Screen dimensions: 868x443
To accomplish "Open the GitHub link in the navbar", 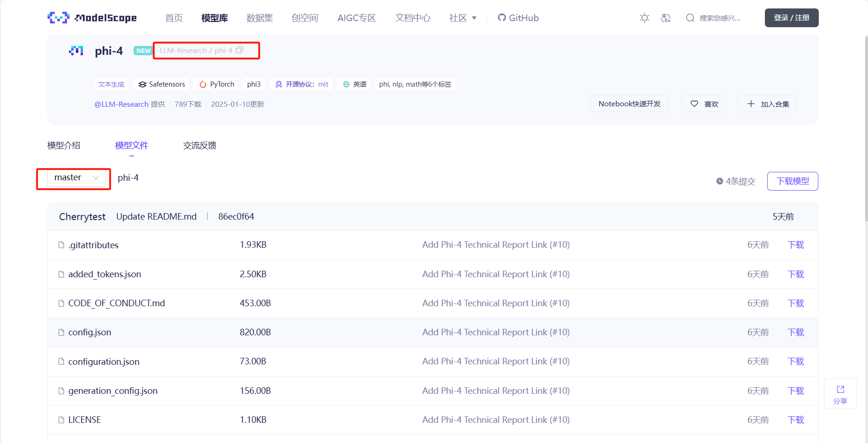I will (518, 18).
